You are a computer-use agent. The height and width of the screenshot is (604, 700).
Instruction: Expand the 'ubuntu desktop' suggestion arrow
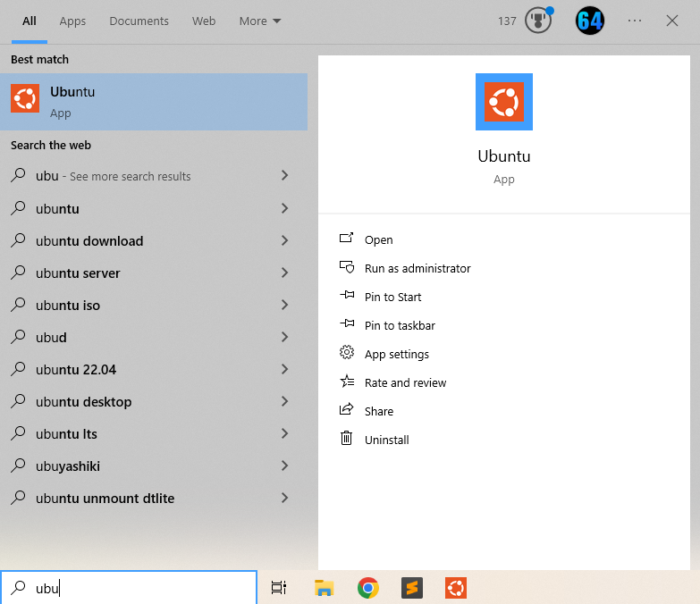point(285,401)
